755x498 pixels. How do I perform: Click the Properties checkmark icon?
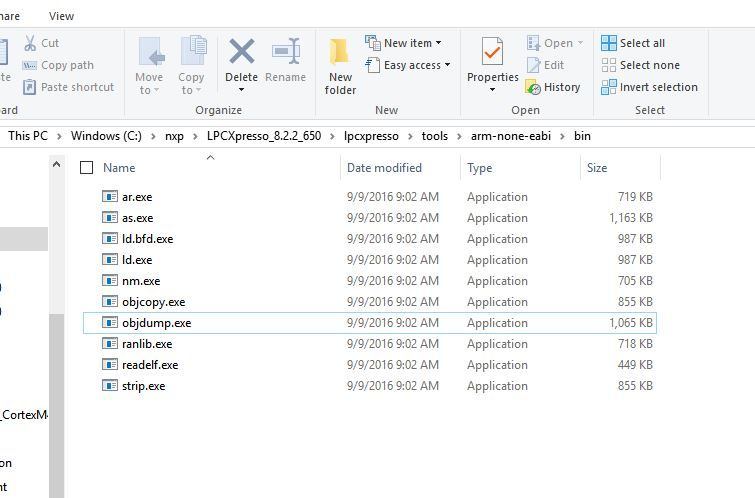tap(492, 51)
